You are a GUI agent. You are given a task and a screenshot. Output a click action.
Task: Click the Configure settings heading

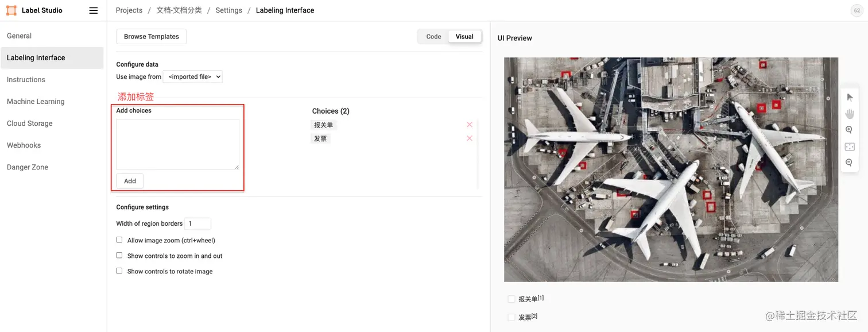142,207
